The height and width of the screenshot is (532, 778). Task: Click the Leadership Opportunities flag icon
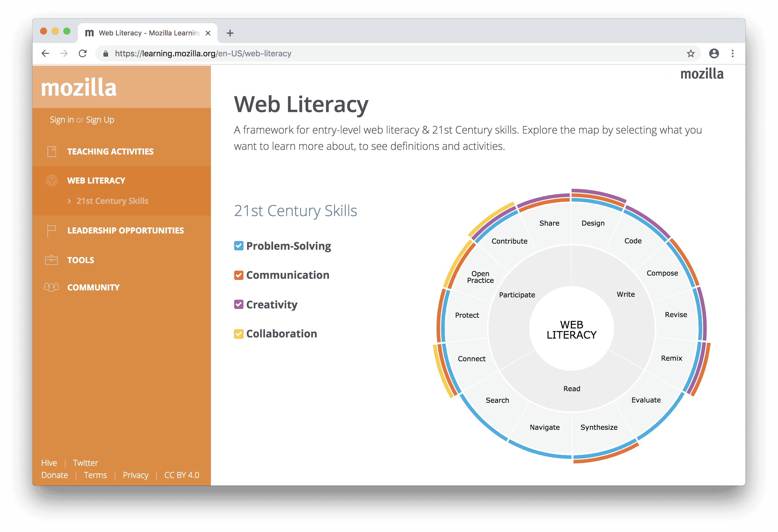tap(51, 231)
